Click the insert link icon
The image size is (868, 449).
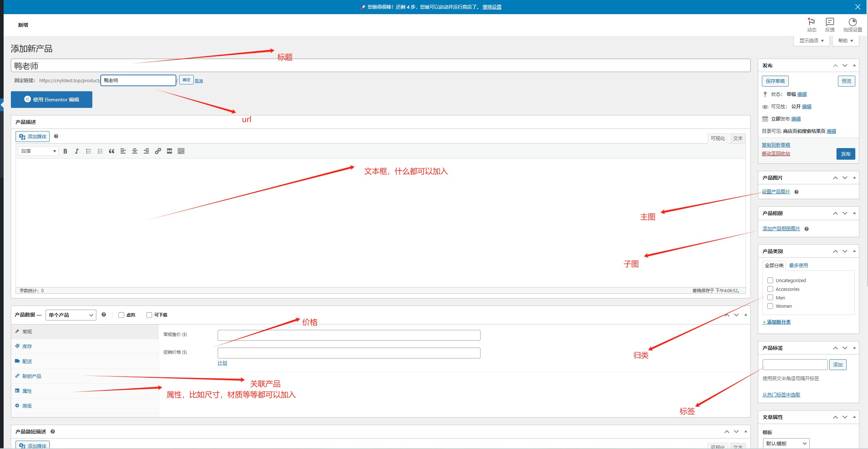point(158,151)
